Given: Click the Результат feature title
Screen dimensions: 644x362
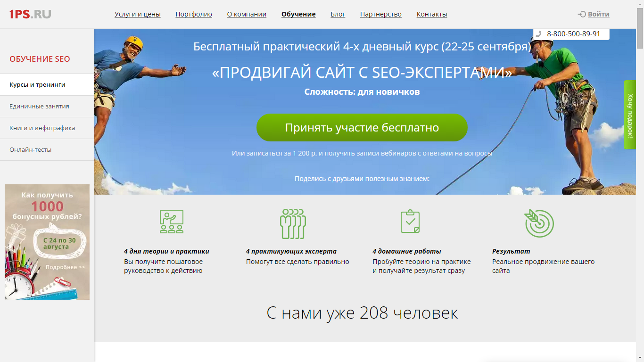Looking at the screenshot, I should [x=511, y=251].
